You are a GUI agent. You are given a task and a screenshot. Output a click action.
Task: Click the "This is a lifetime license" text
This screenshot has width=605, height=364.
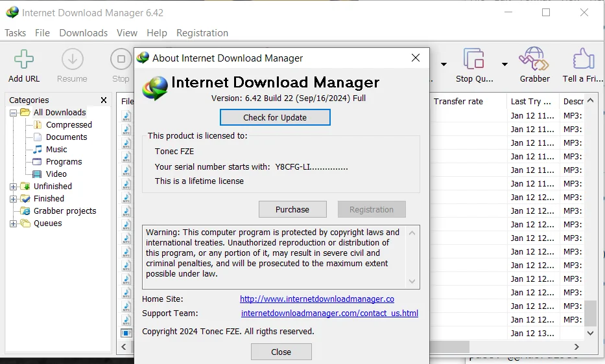pyautogui.click(x=199, y=181)
